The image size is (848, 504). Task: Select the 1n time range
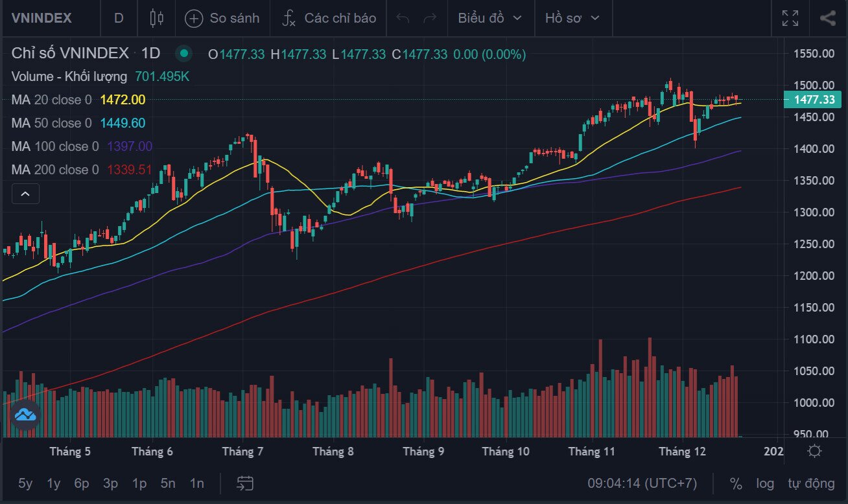coord(196,483)
